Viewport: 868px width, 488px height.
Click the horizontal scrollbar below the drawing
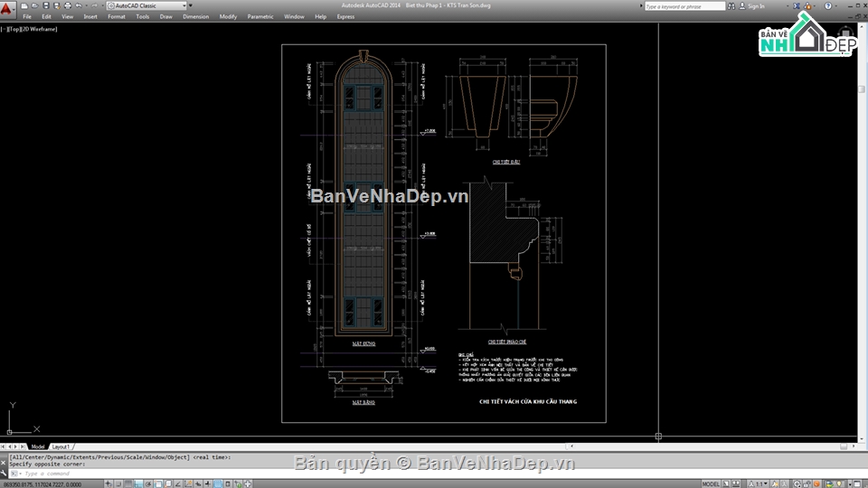[362, 446]
